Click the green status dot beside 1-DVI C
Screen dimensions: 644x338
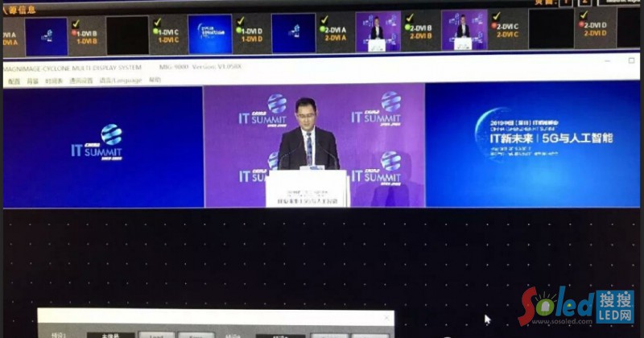point(155,31)
